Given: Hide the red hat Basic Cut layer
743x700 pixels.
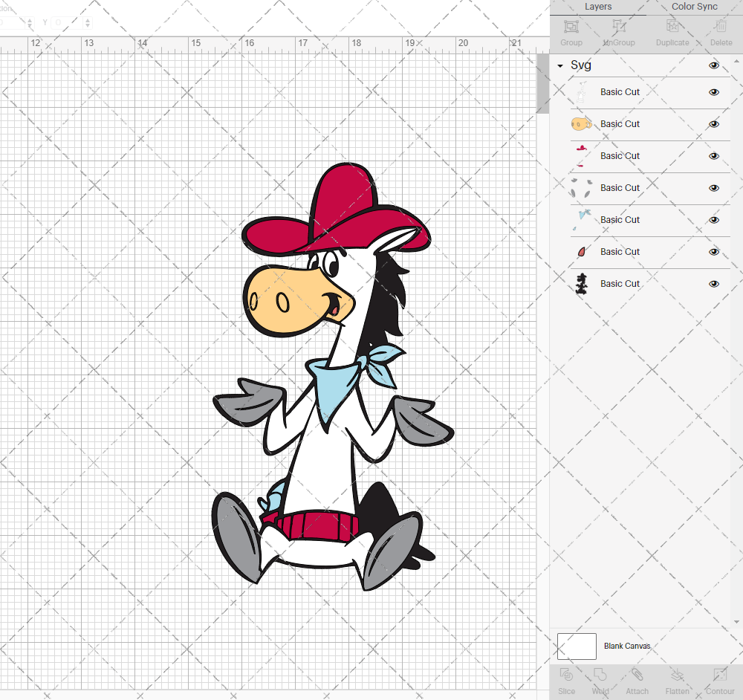Looking at the screenshot, I should 713,156.
